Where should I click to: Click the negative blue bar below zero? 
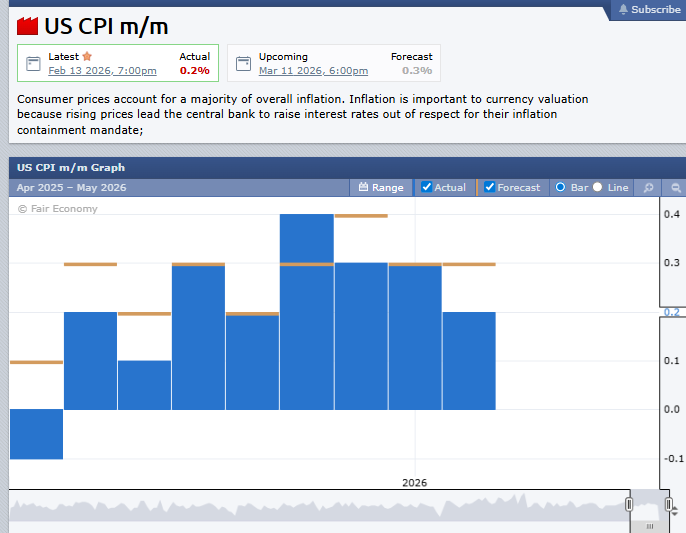pyautogui.click(x=36, y=434)
